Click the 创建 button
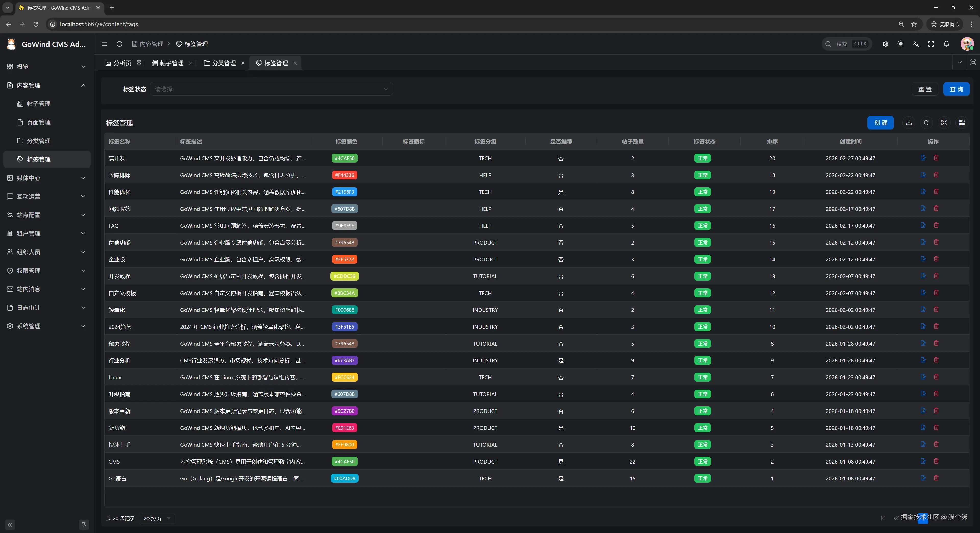The image size is (980, 533). point(880,123)
